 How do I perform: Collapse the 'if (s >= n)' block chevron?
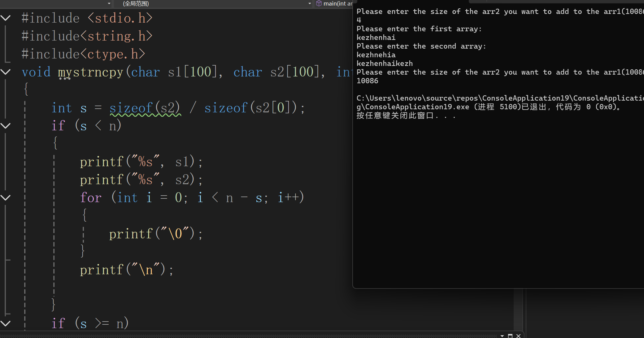pos(6,323)
